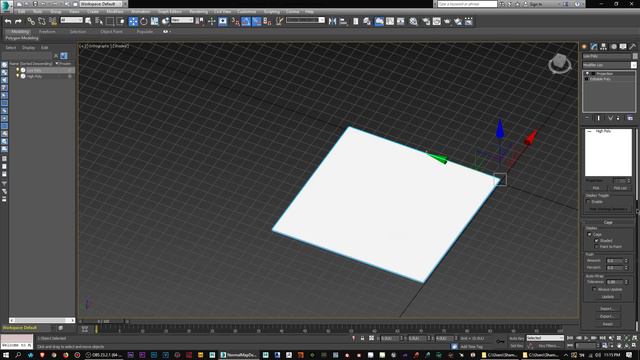The height and width of the screenshot is (360, 640).
Task: Click the ViewCube in viewport
Action: click(x=560, y=63)
